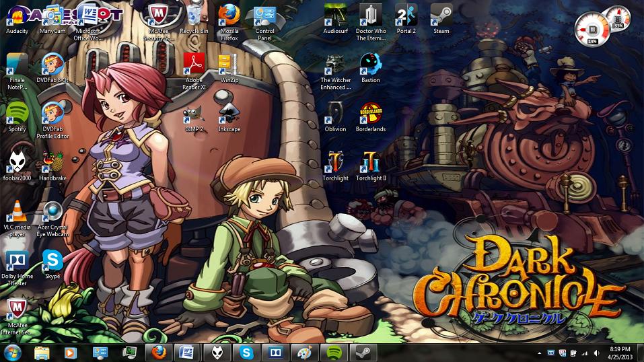Open Windows Explorer from the taskbar
Viewport: 644px width, 362px height.
(x=42, y=353)
